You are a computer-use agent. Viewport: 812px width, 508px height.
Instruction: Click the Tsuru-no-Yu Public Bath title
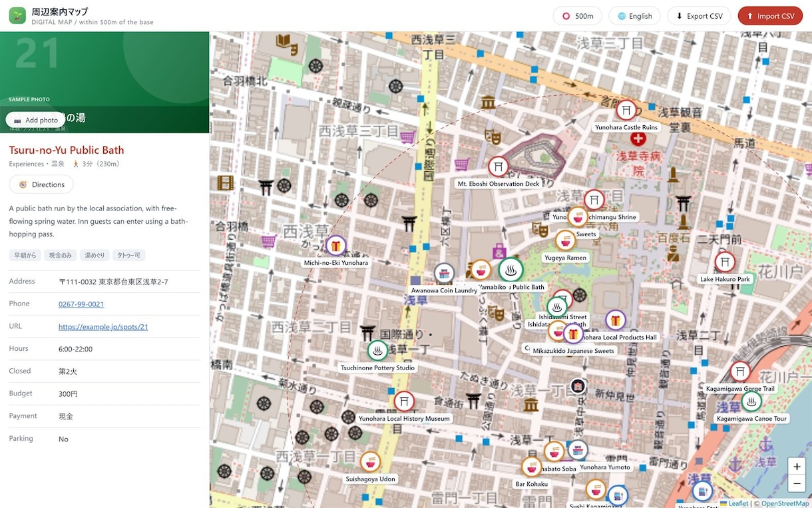coord(67,150)
